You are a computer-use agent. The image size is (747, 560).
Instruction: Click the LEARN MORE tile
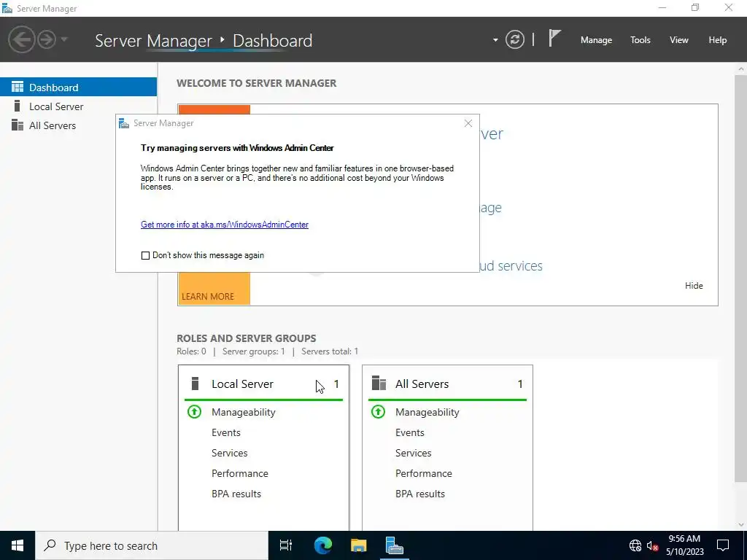(214, 287)
